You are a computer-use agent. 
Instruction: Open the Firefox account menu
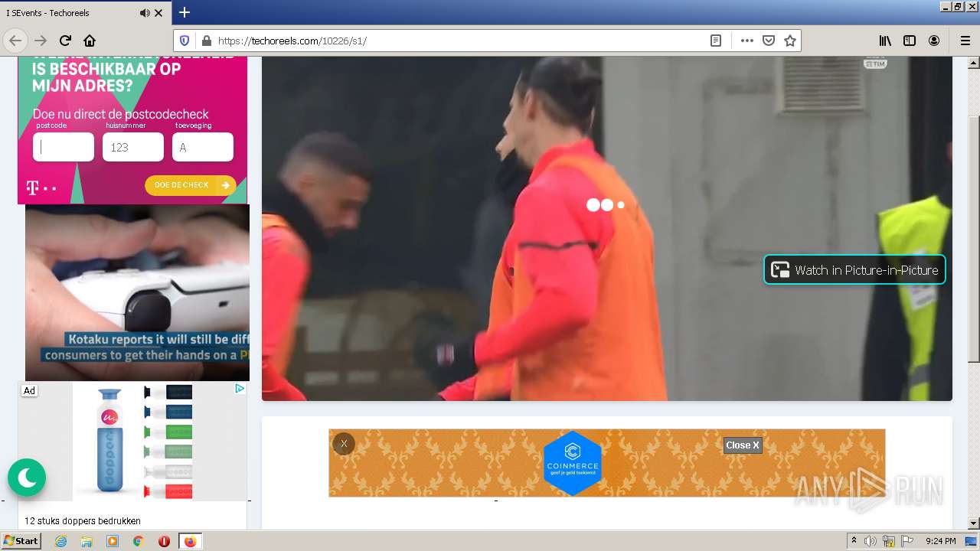934,41
